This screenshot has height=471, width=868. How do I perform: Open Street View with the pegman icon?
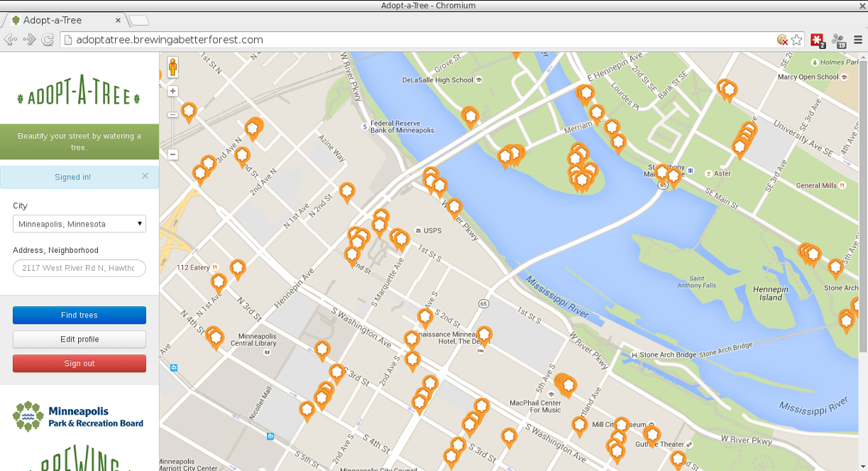[172, 67]
